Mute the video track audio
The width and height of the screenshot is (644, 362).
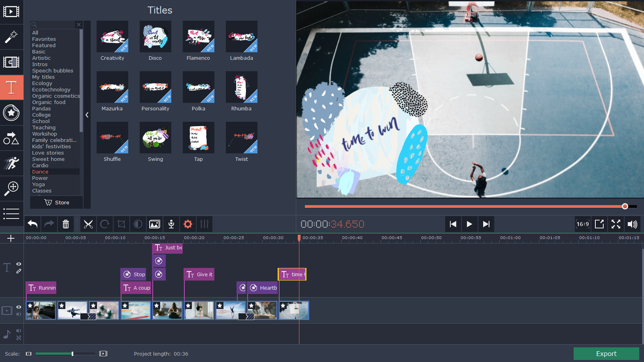pyautogui.click(x=19, y=314)
